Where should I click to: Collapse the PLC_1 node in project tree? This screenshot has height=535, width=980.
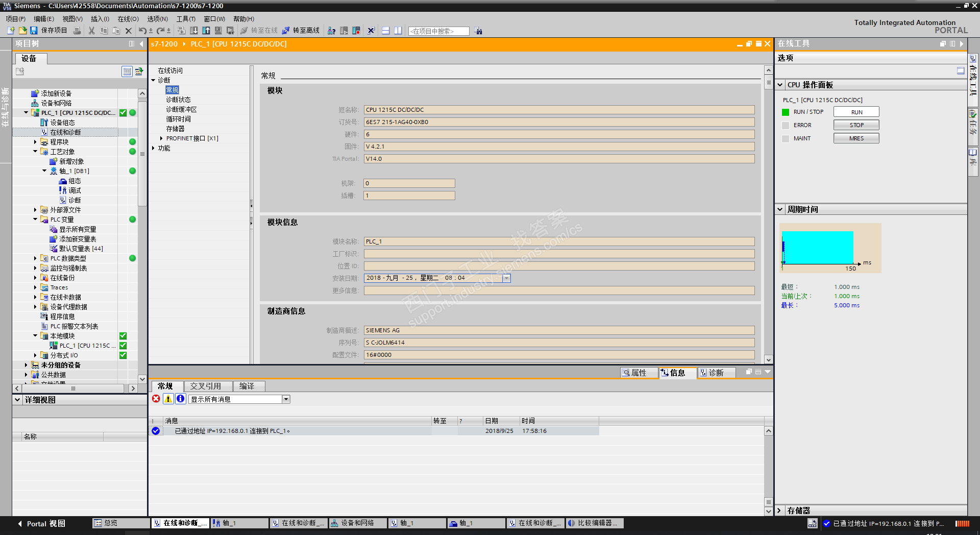(26, 113)
